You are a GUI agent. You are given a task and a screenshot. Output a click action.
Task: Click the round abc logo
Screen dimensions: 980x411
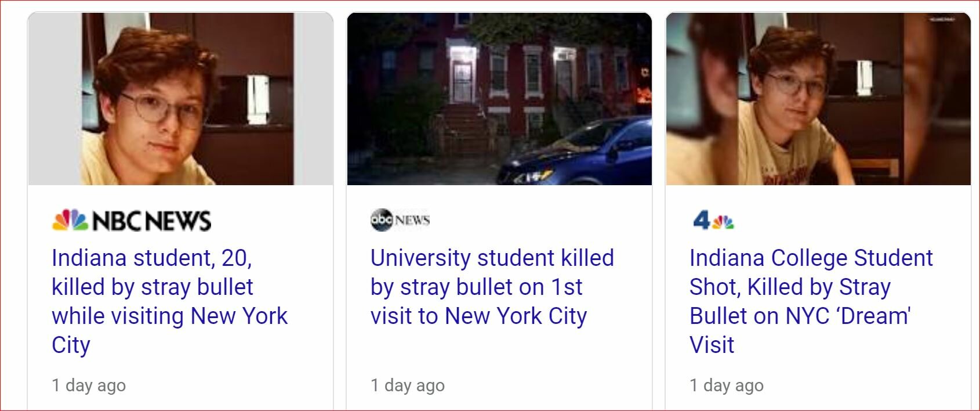coord(382,220)
